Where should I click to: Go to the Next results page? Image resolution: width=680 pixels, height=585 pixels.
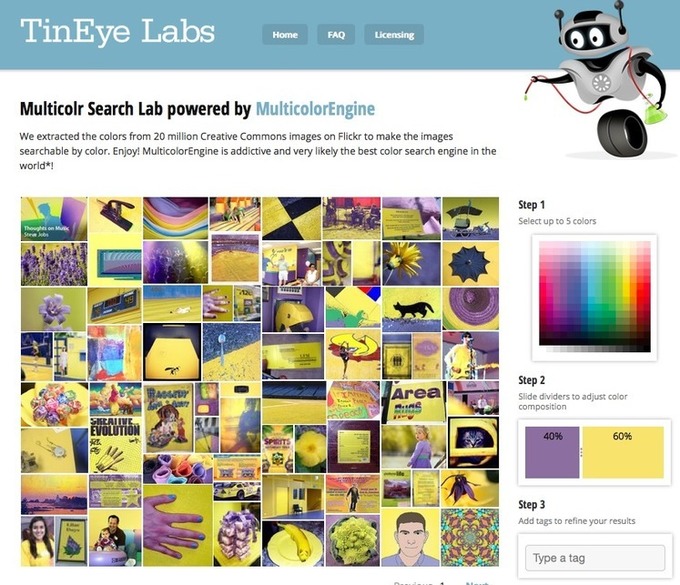click(x=477, y=584)
